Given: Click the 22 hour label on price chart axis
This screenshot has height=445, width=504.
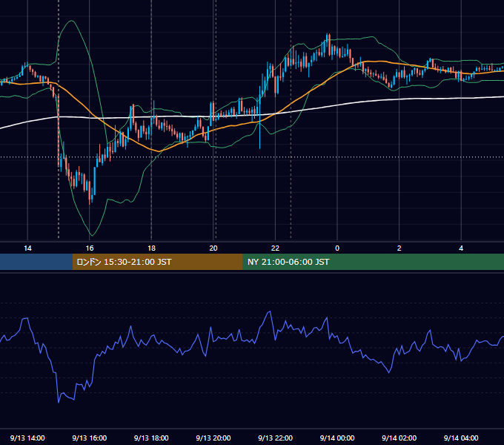Looking at the screenshot, I should click(275, 248).
